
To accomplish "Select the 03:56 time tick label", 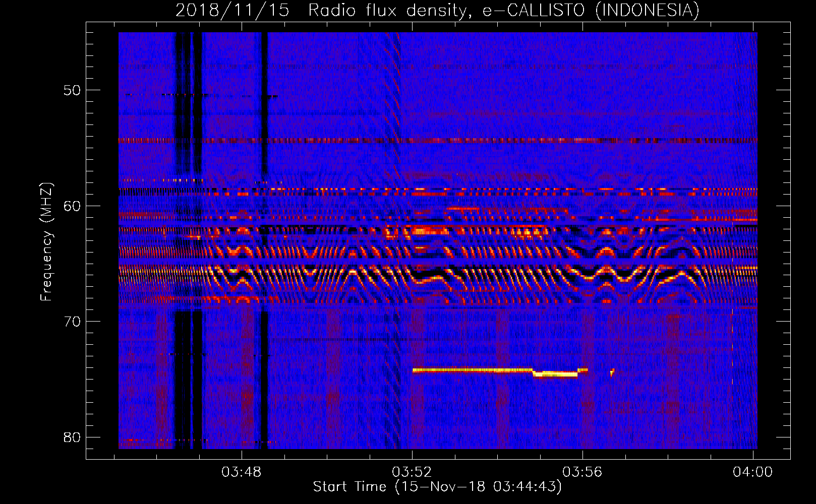I will 582,472.
